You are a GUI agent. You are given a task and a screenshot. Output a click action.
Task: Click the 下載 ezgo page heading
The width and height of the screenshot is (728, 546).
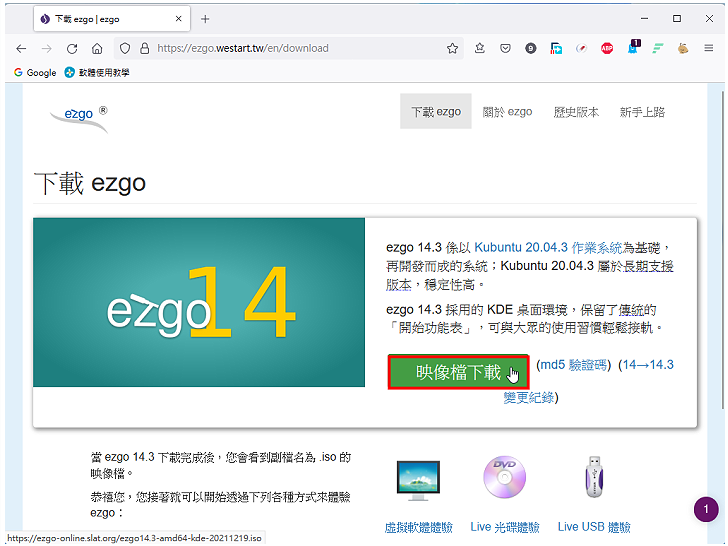pos(90,183)
